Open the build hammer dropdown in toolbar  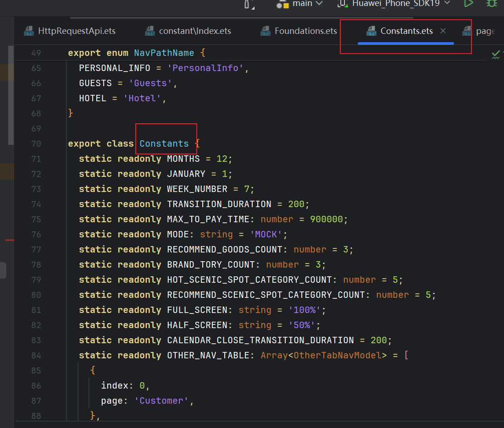coord(249,4)
